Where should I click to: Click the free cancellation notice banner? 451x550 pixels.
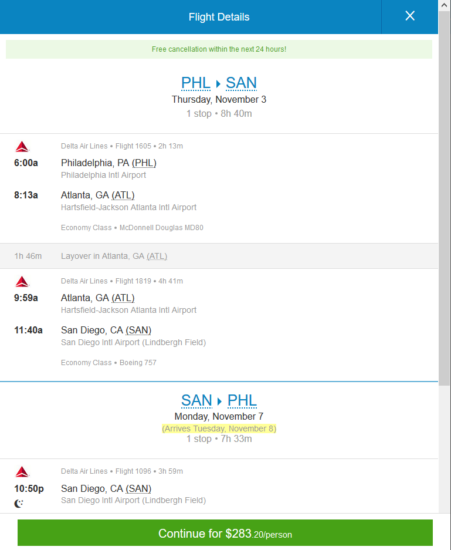[x=219, y=49]
